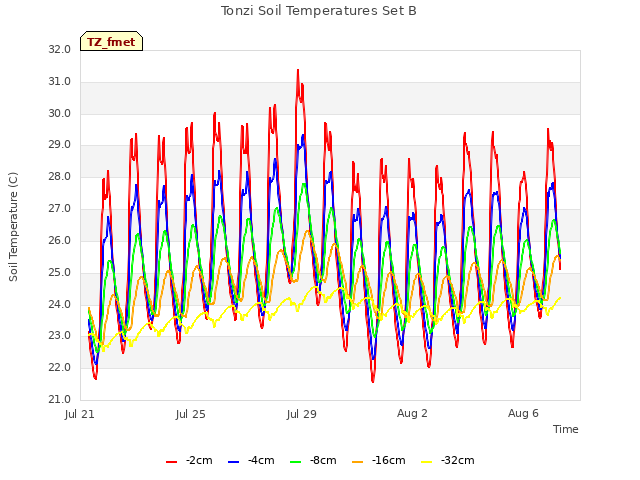
Task: Click the Jul 25 tick label
Action: coord(191,414)
